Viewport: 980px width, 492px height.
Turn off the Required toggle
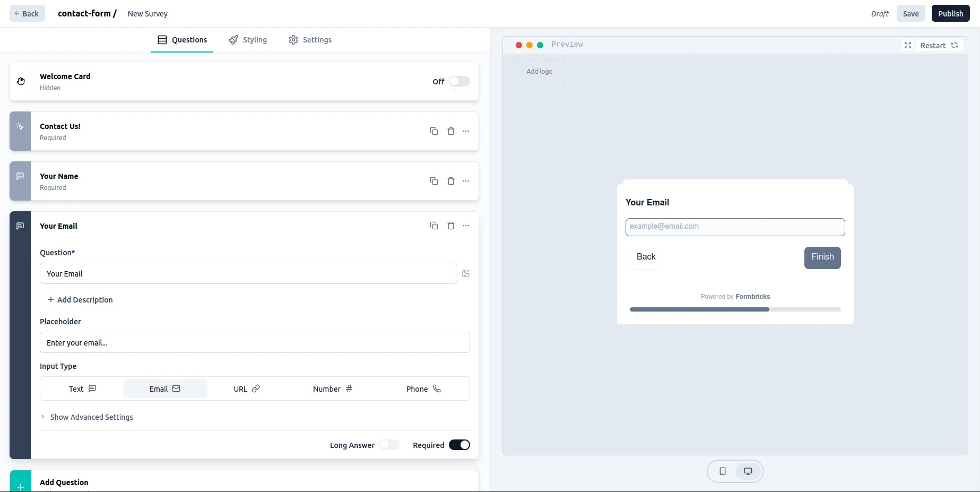459,445
